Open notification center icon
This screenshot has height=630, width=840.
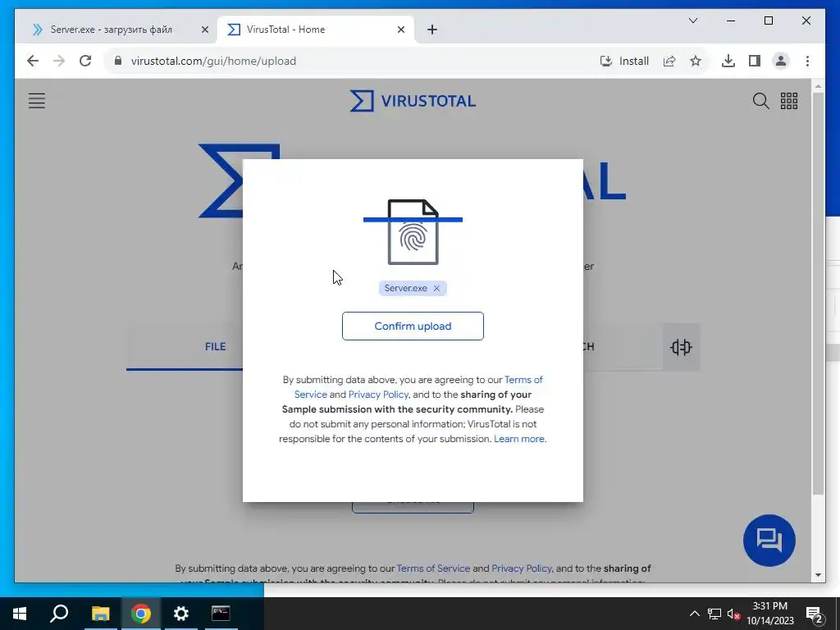[815, 614]
